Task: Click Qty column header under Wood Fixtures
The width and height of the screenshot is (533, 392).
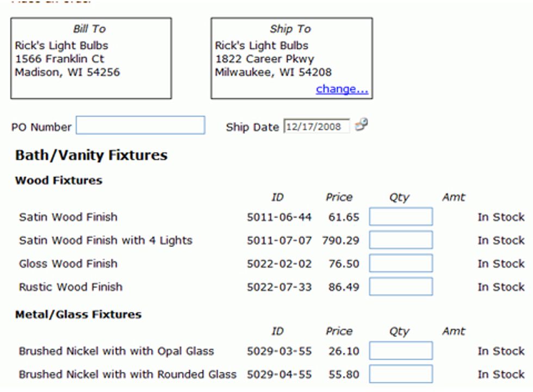Action: coord(399,198)
